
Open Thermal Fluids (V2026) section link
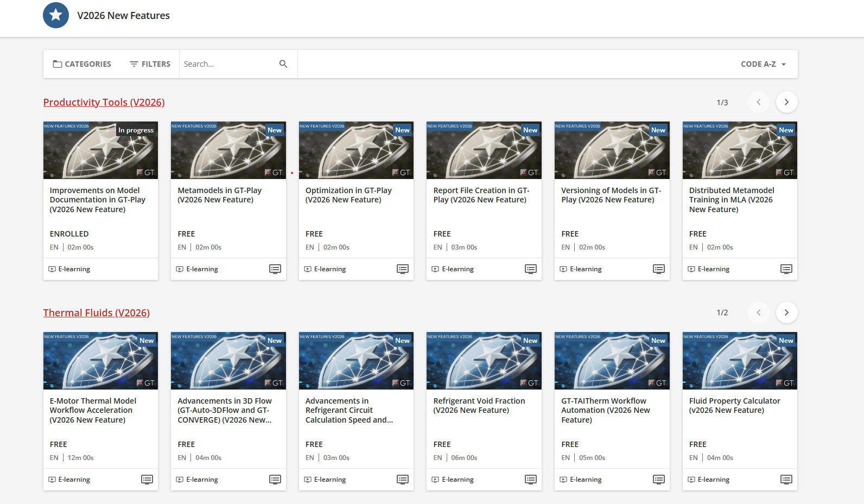(97, 312)
